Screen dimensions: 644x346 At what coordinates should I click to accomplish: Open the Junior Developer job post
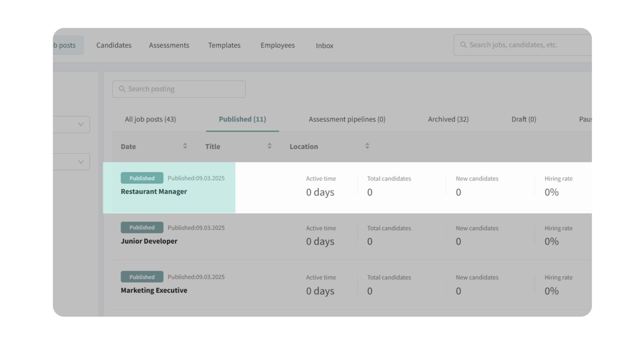149,241
